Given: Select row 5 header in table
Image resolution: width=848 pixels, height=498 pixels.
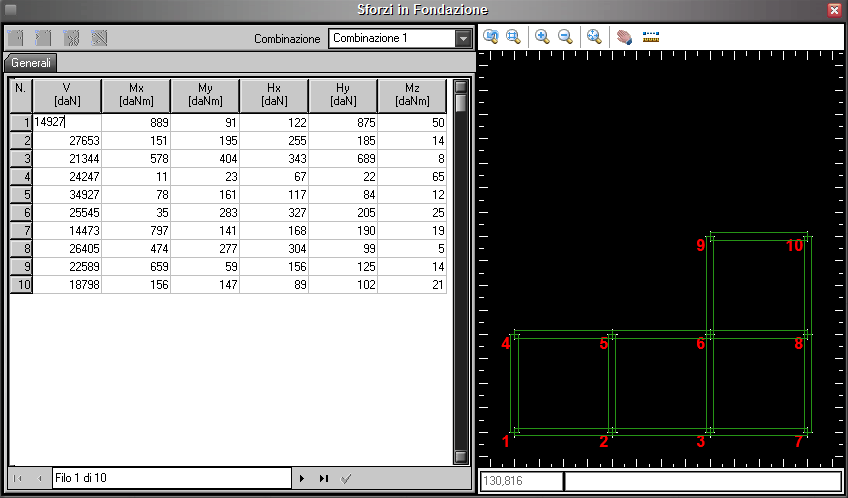Looking at the screenshot, I should click(x=21, y=194).
